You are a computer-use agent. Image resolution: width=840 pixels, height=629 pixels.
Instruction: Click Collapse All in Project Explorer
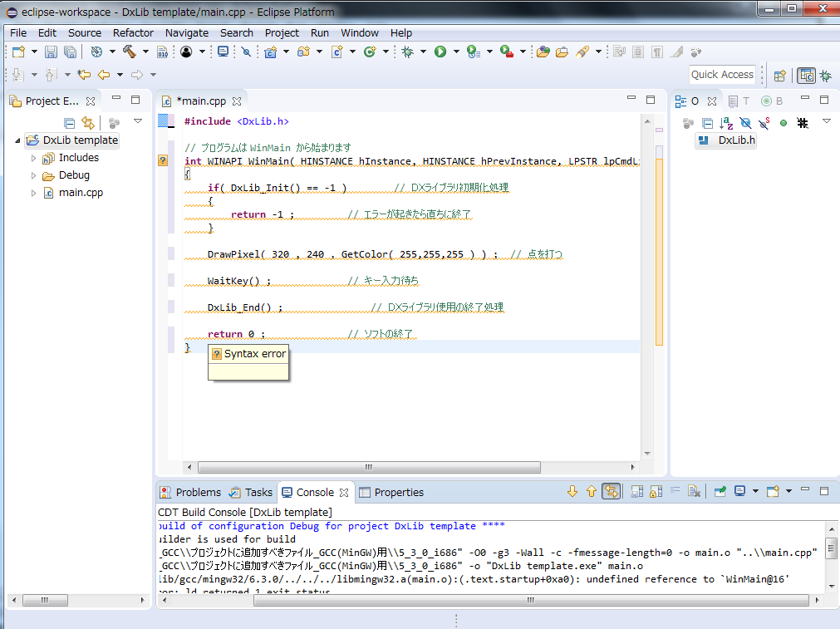point(70,123)
